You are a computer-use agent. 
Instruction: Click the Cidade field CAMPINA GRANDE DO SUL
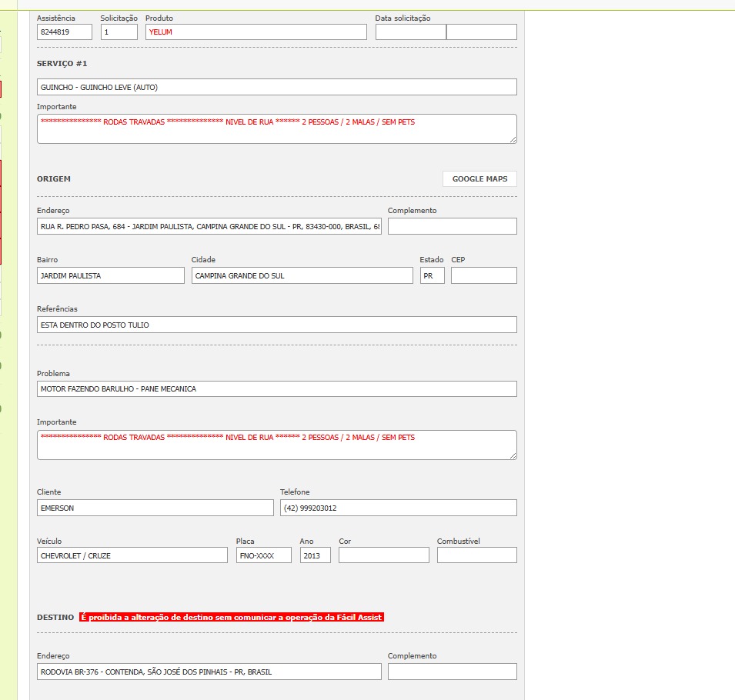[302, 275]
